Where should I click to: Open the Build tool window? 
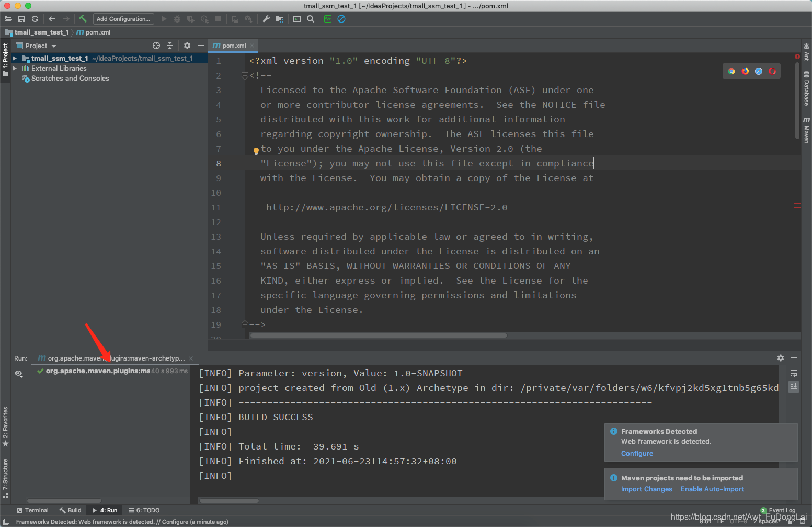click(71, 510)
